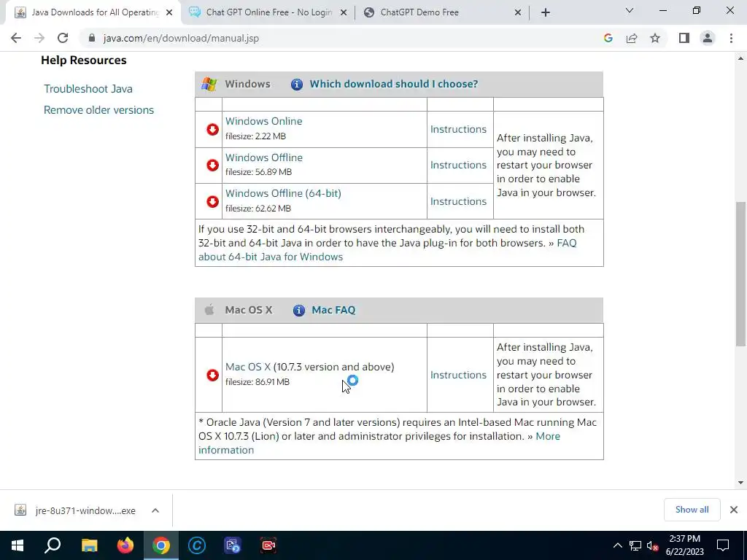Click the red download icon for Windows Online

(212, 130)
